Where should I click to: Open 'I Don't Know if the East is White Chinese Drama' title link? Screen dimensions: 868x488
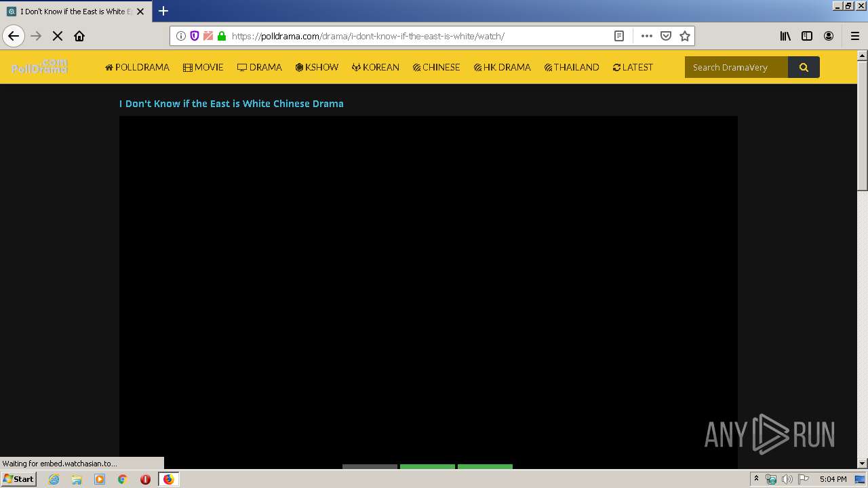pyautogui.click(x=231, y=104)
